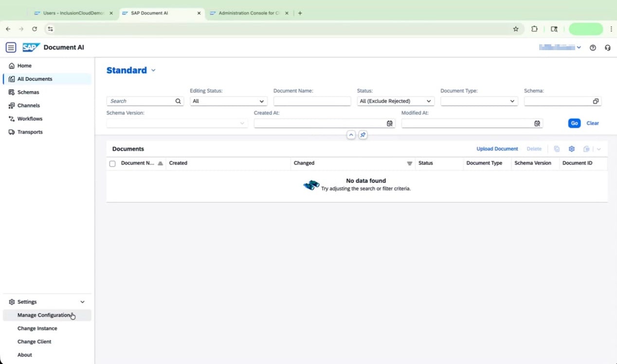Open browser extensions puzzle icon
This screenshot has width=617, height=364.
(x=534, y=29)
